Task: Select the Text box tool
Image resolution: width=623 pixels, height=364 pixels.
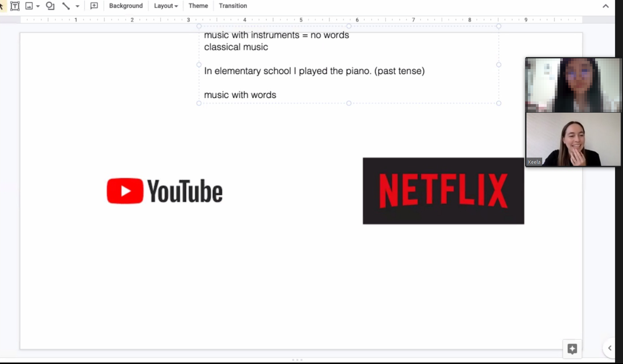Action: tap(15, 6)
